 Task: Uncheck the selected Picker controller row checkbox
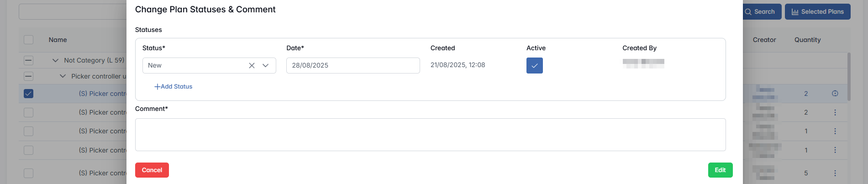click(x=28, y=94)
